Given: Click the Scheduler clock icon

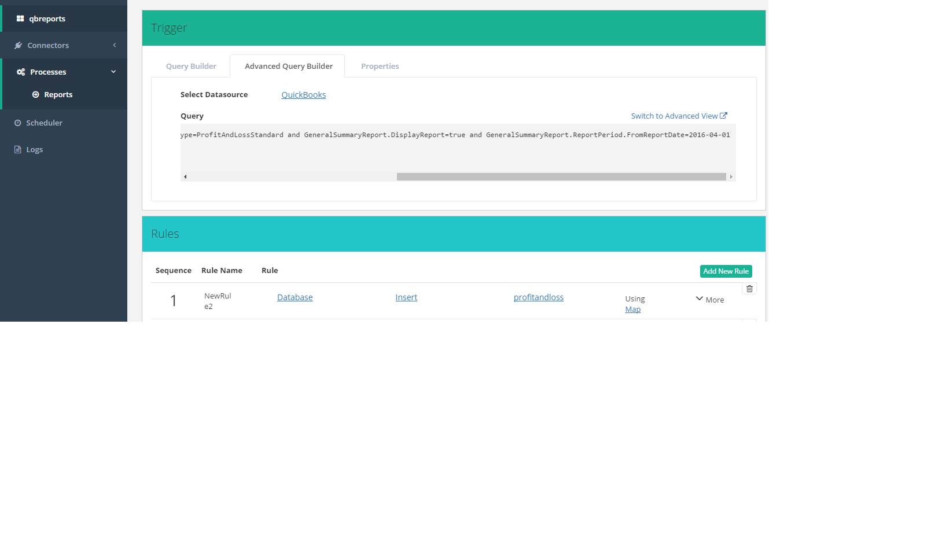Looking at the screenshot, I should 18,123.
